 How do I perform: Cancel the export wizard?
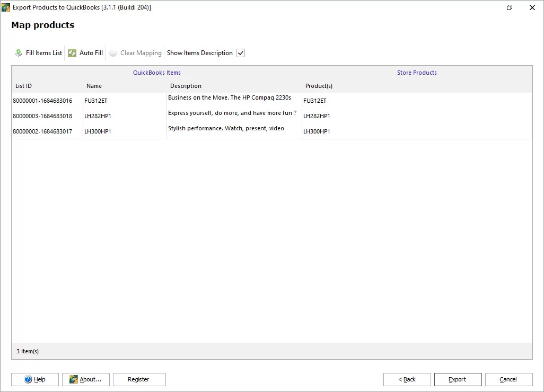(x=508, y=379)
